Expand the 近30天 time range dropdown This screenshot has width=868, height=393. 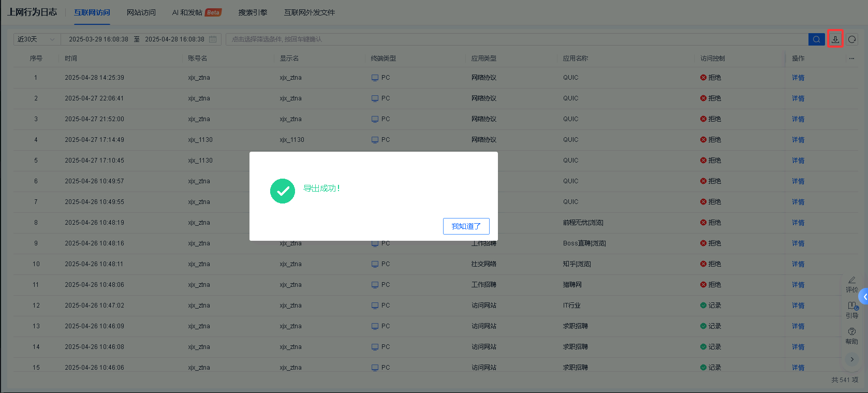(x=36, y=39)
